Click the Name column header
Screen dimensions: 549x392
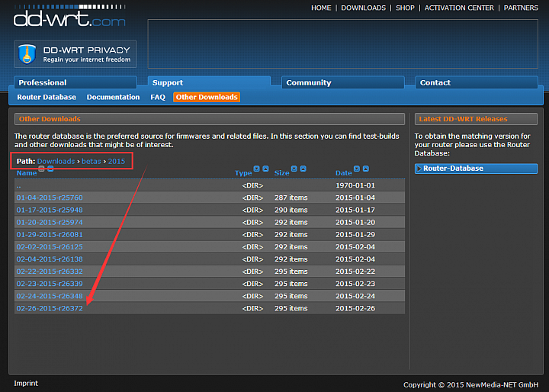coord(27,172)
